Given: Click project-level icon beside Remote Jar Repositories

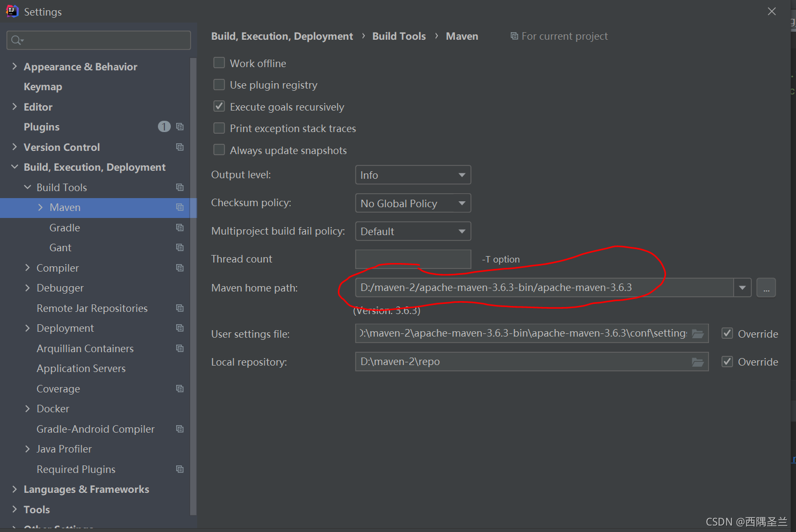Looking at the screenshot, I should [180, 308].
